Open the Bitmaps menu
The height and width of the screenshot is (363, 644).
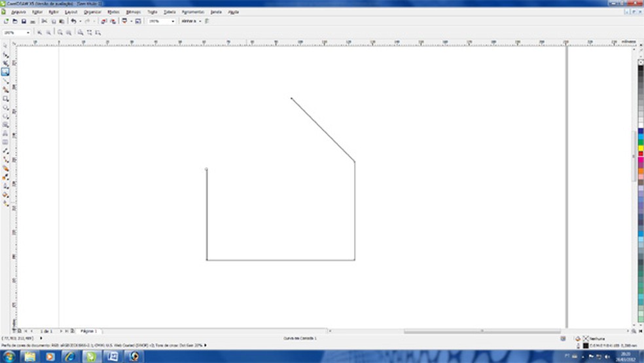133,12
